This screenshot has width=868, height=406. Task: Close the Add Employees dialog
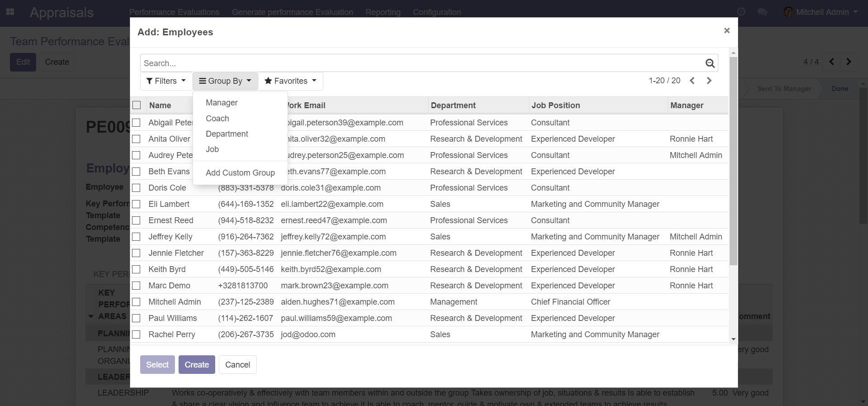click(x=726, y=31)
